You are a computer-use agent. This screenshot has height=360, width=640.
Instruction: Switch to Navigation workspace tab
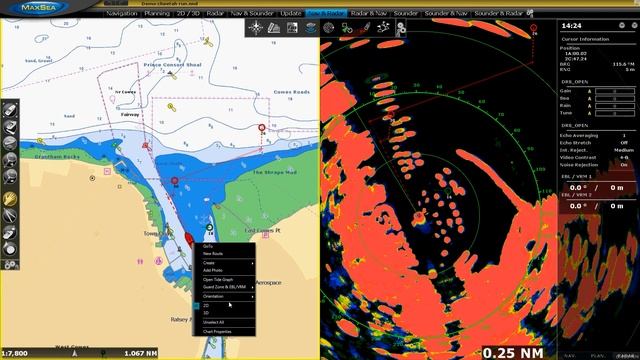122,13
